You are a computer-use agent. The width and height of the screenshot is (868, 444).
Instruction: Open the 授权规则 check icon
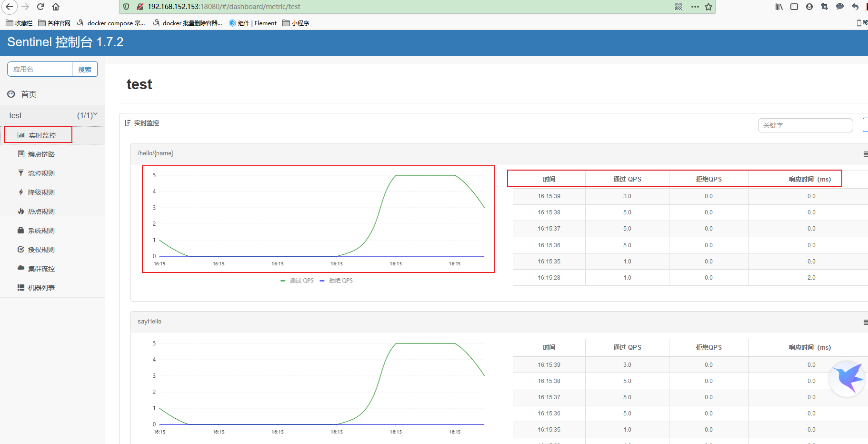(x=21, y=249)
